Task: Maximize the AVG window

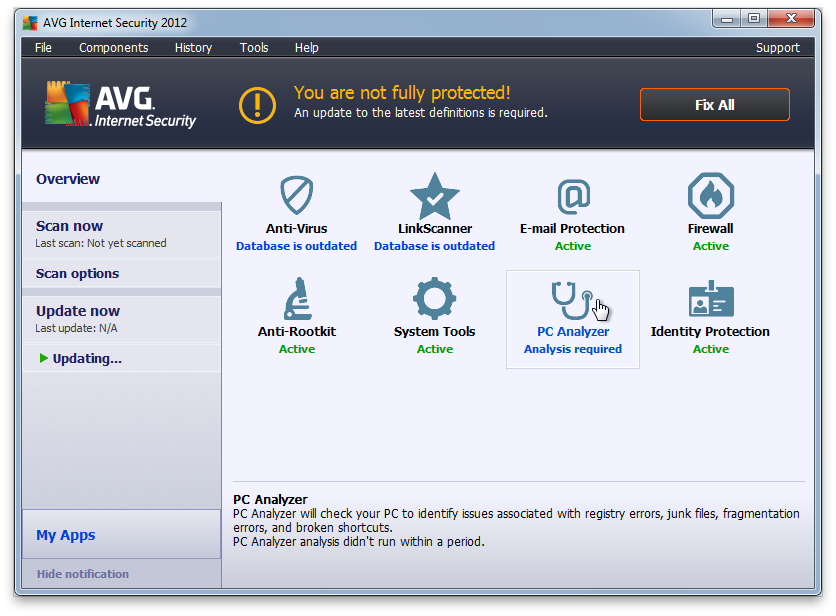Action: [x=753, y=19]
